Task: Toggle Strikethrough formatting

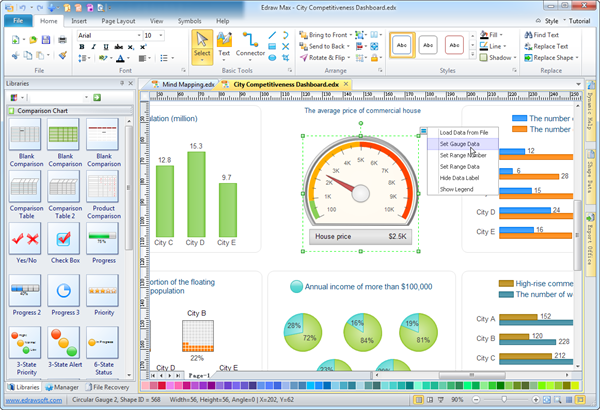Action: (x=119, y=47)
